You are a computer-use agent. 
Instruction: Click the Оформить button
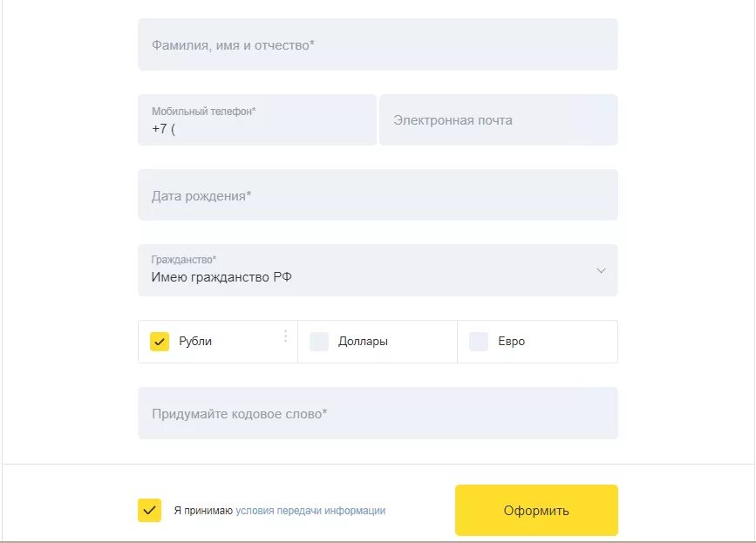point(536,510)
